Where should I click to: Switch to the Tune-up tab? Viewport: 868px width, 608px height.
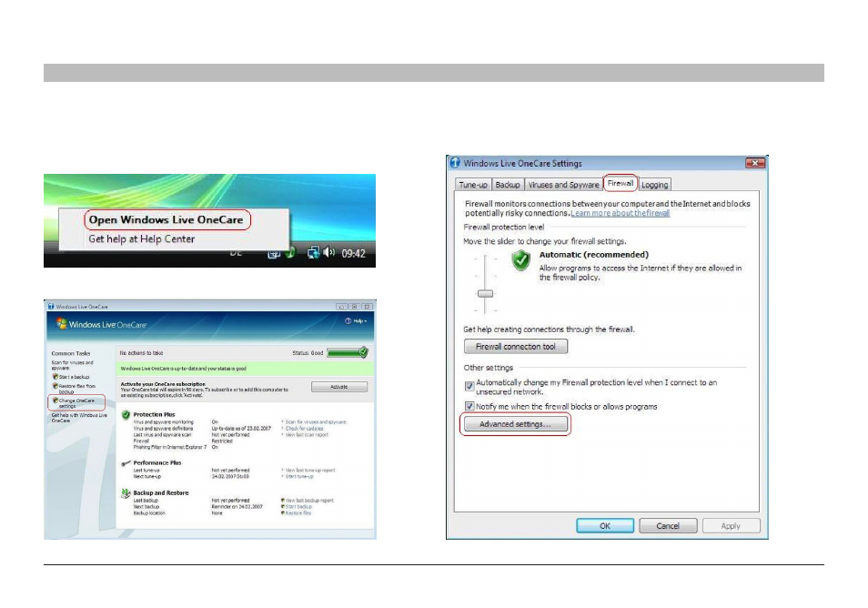(x=473, y=185)
